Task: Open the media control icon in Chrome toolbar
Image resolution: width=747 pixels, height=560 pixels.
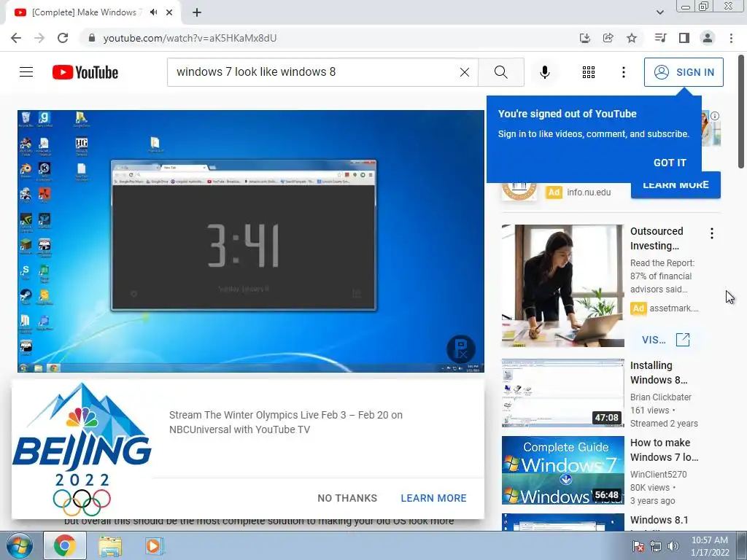Action: pos(660,38)
